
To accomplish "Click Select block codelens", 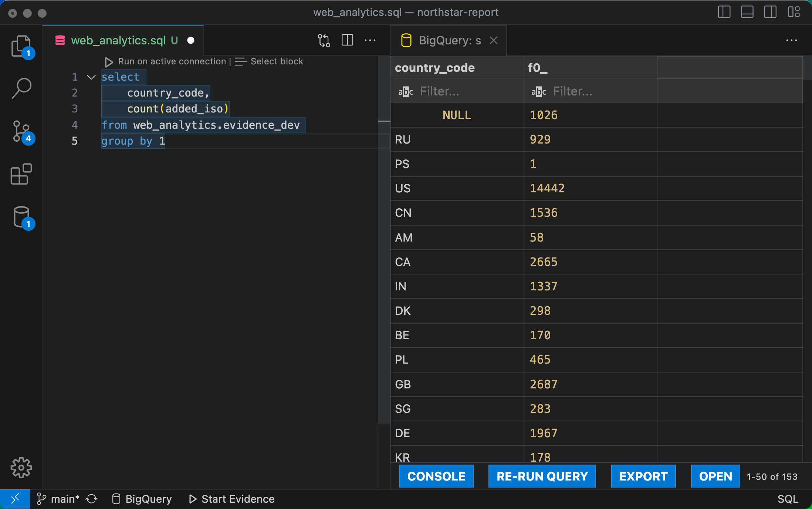I will 277,61.
